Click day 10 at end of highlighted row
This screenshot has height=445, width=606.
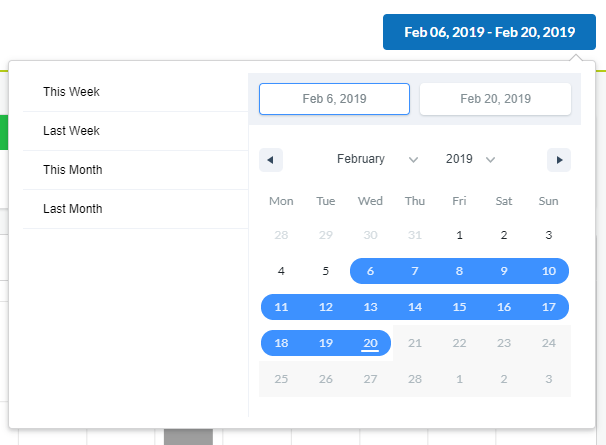548,271
